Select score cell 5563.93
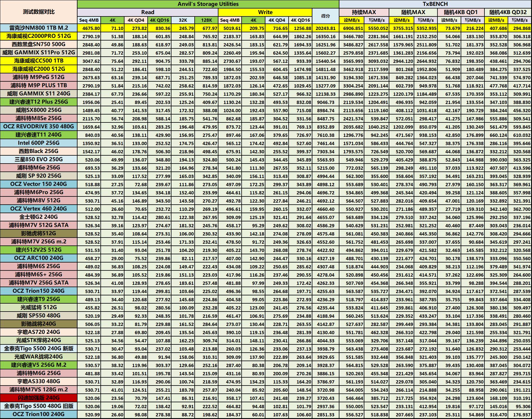Viewport: 532px width, 419px height. 326,160
